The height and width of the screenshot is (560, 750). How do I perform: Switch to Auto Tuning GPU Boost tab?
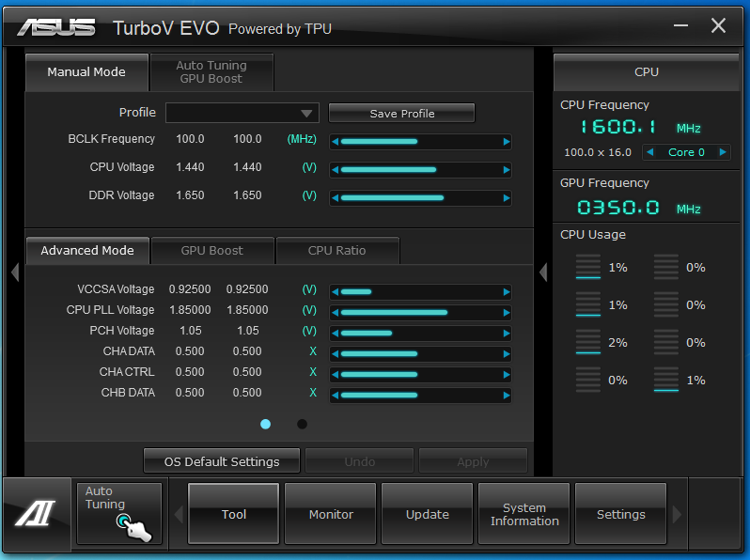(x=211, y=72)
